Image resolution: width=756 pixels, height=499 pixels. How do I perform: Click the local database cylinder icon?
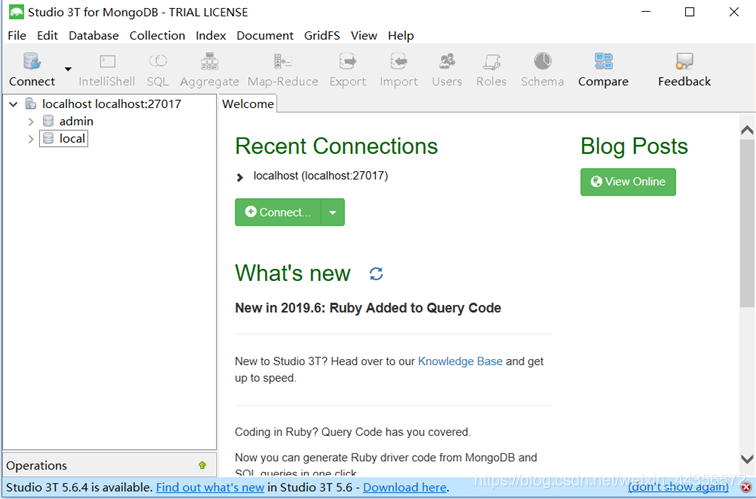(x=48, y=138)
